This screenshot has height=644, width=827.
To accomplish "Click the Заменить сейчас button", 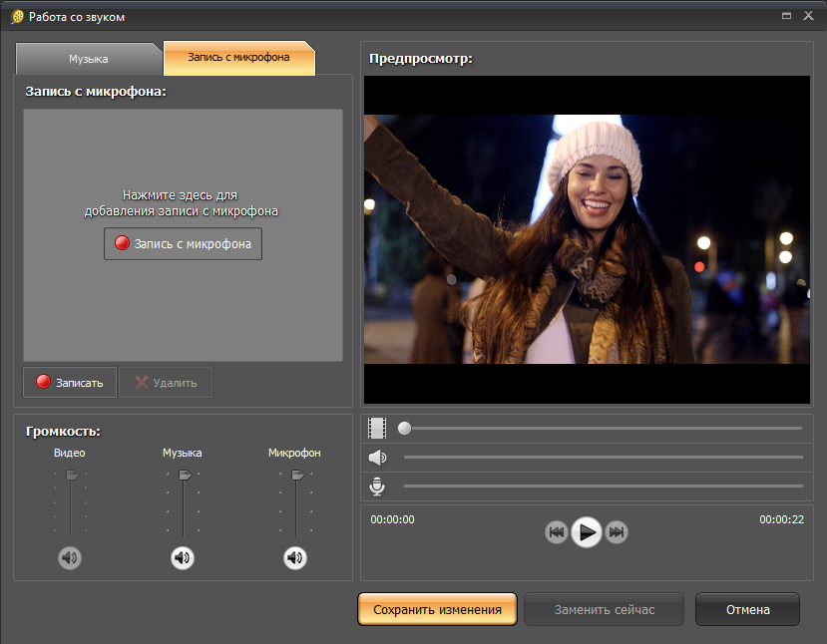I will pyautogui.click(x=604, y=609).
